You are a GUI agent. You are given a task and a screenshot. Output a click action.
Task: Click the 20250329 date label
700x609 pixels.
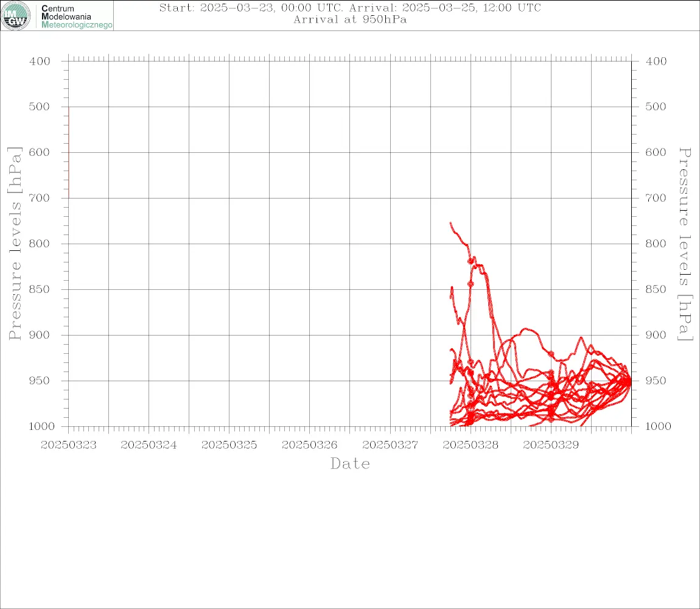(551, 445)
